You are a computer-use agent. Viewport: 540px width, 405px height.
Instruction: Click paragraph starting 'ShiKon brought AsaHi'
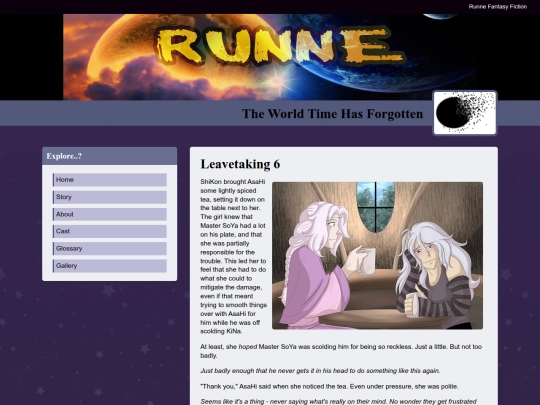click(233, 256)
